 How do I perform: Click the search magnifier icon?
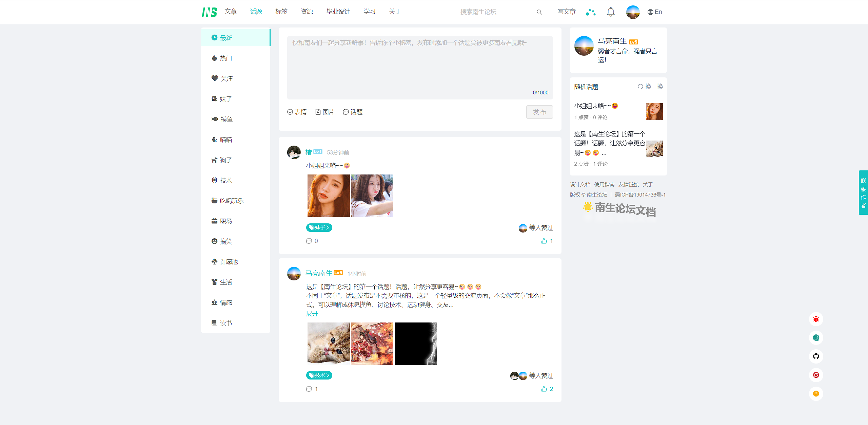point(539,12)
